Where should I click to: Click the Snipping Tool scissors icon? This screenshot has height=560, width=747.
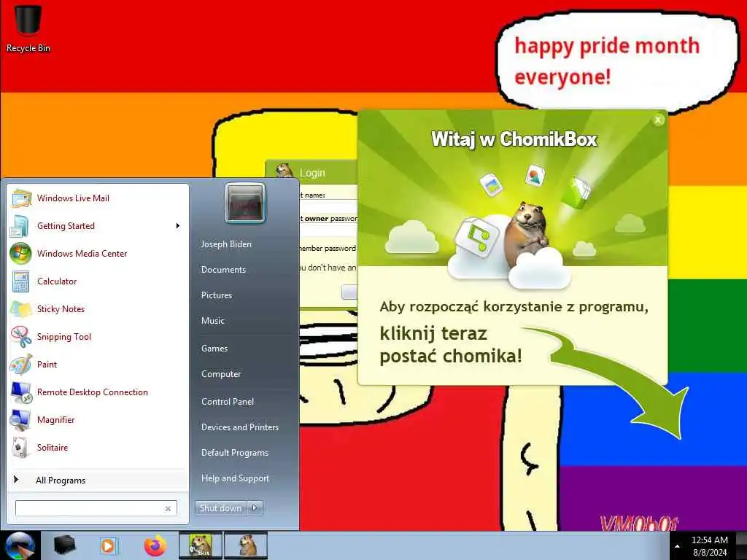(21, 337)
